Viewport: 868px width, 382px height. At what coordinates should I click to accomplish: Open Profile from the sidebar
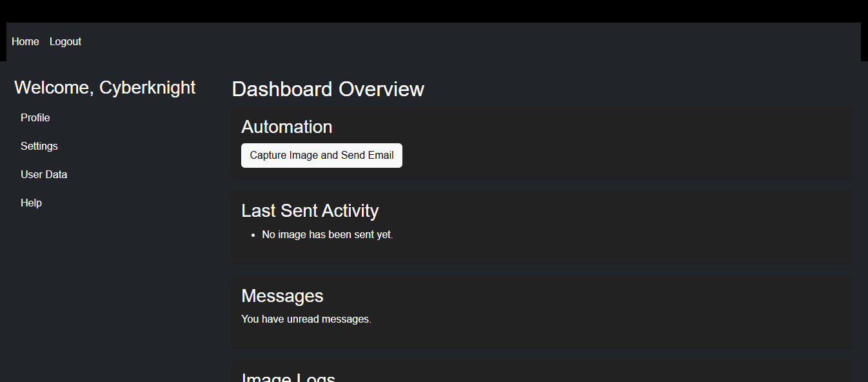click(35, 117)
